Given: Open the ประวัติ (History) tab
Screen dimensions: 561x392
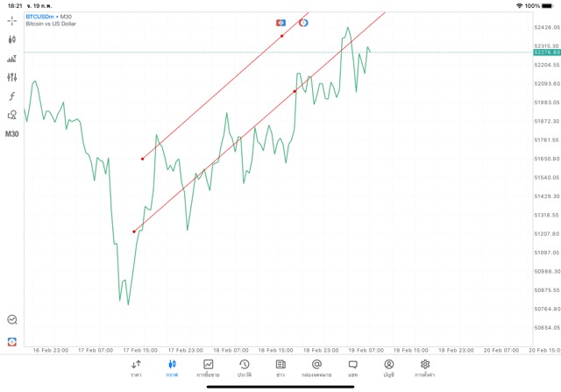Looking at the screenshot, I should [244, 367].
